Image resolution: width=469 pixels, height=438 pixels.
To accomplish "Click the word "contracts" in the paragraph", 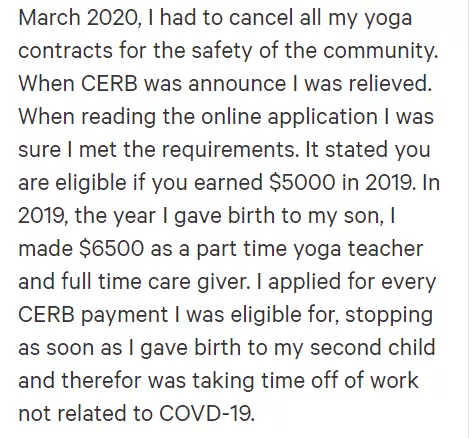I will 65,50.
